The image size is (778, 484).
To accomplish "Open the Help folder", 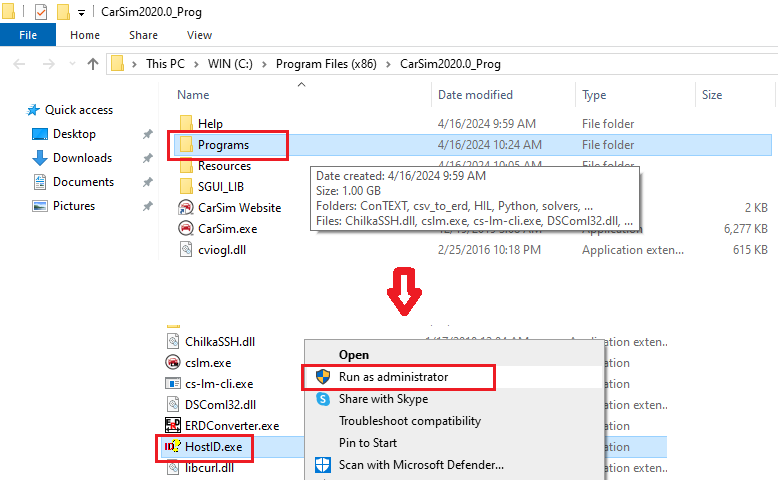I will pos(210,123).
